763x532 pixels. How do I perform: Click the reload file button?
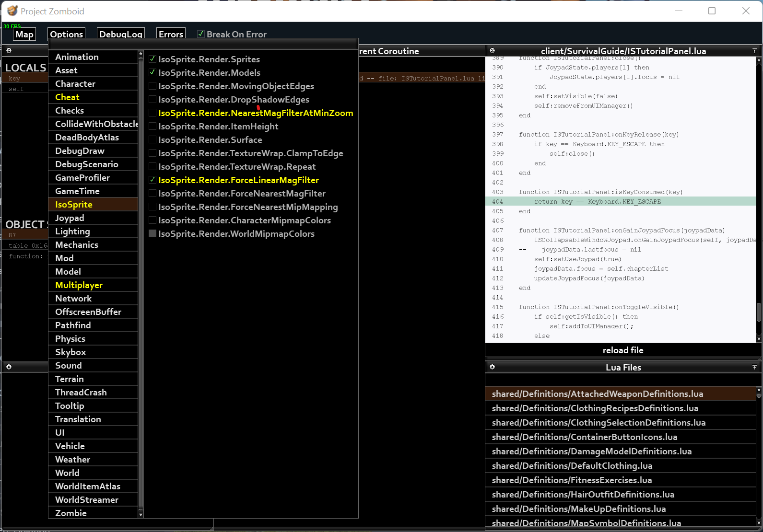[623, 350]
